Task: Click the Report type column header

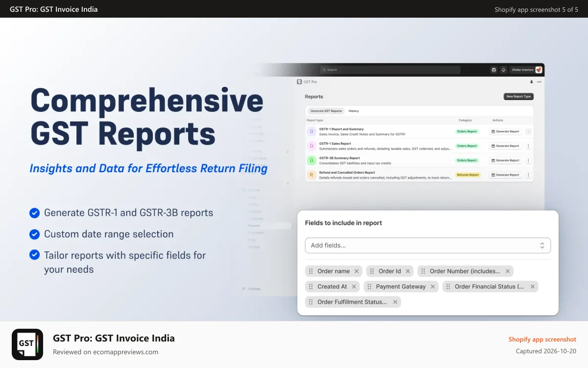Action: coord(315,120)
